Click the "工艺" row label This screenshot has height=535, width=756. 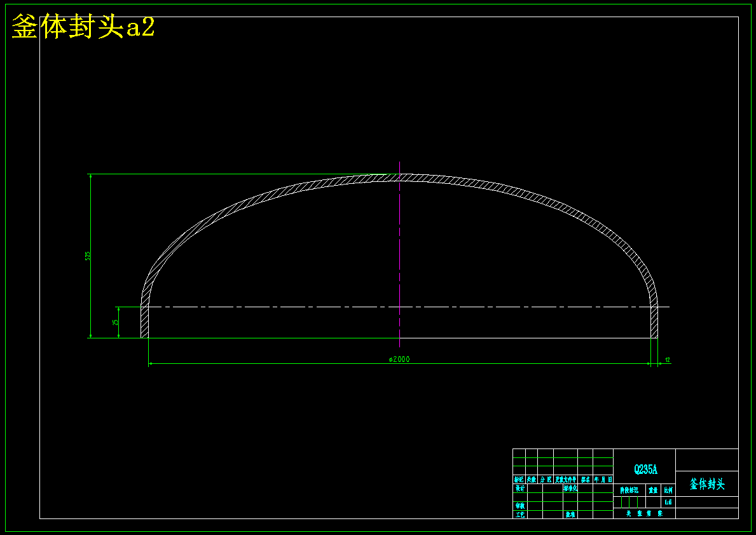pyautogui.click(x=519, y=515)
